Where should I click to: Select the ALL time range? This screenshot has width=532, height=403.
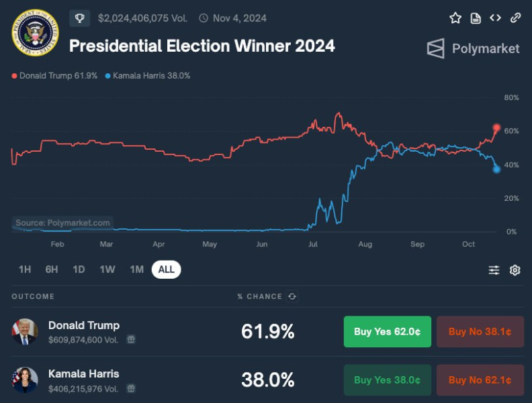pyautogui.click(x=167, y=269)
